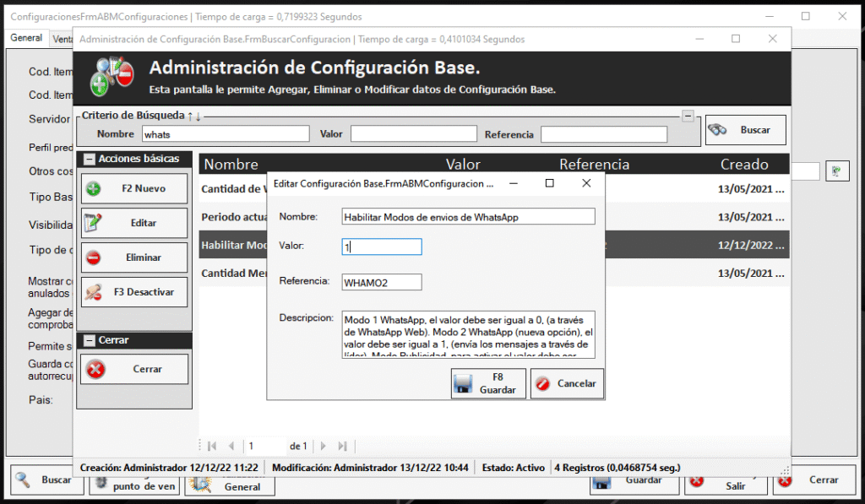
Task: Click the binoculars Buscar search icon
Action: point(719,130)
